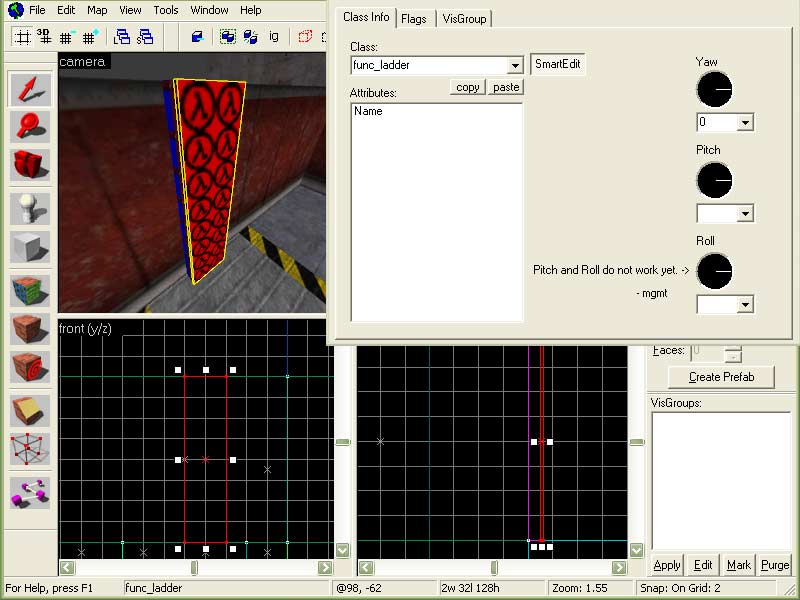
Task: Click front view horizontal scrollbar right arrow
Action: click(x=325, y=567)
